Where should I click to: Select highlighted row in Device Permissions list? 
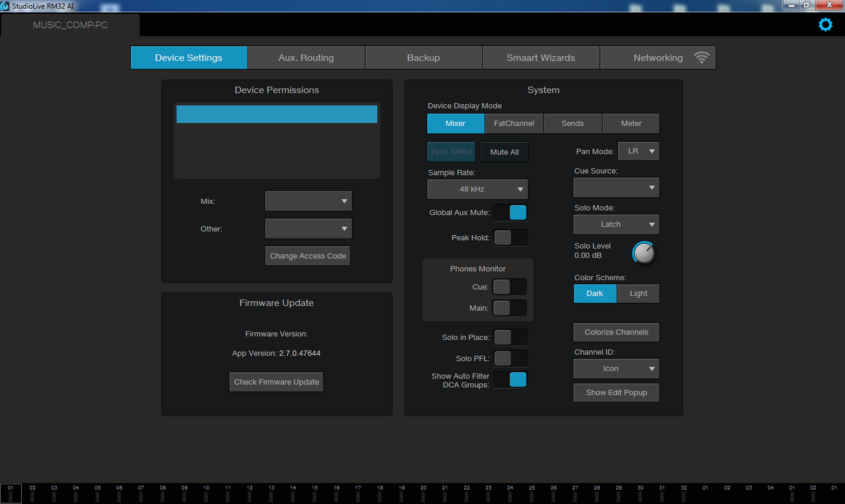pyautogui.click(x=277, y=114)
